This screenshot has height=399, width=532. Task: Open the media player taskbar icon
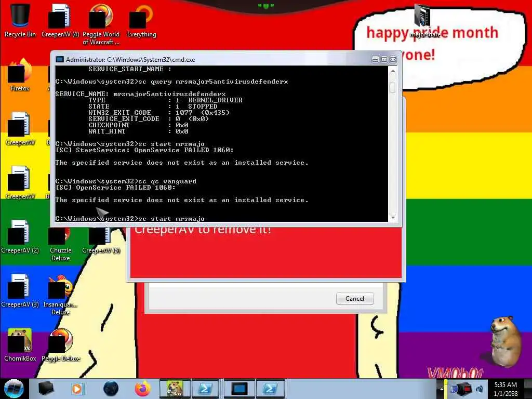(x=77, y=389)
